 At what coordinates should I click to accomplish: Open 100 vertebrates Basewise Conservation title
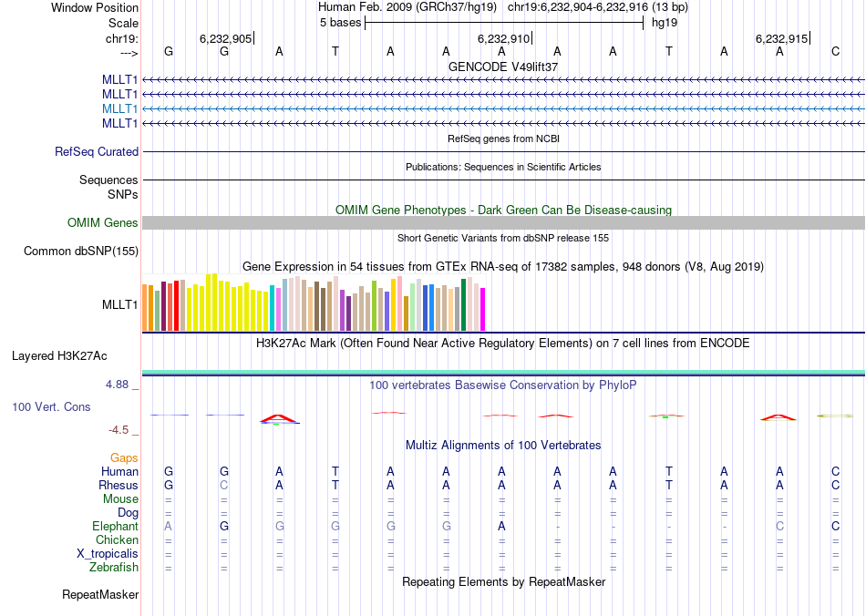click(x=503, y=385)
